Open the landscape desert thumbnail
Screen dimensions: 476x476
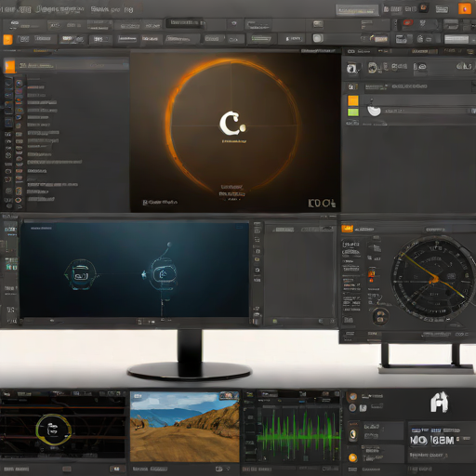tap(185, 427)
